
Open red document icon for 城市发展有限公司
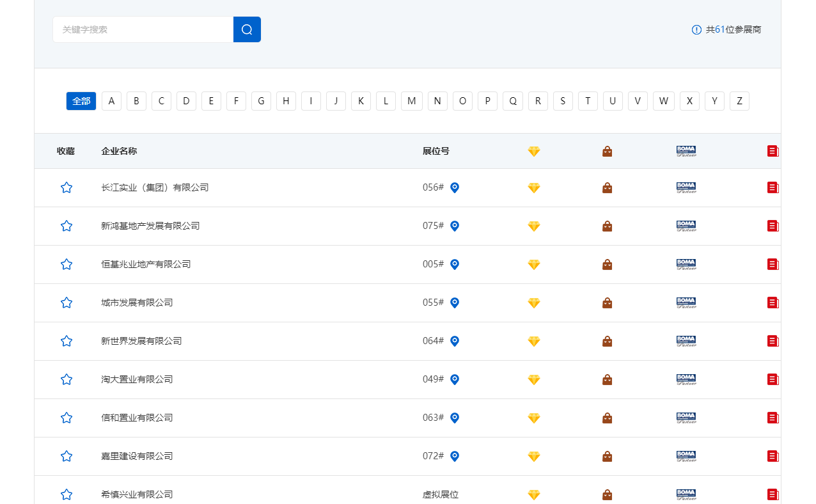(x=773, y=303)
